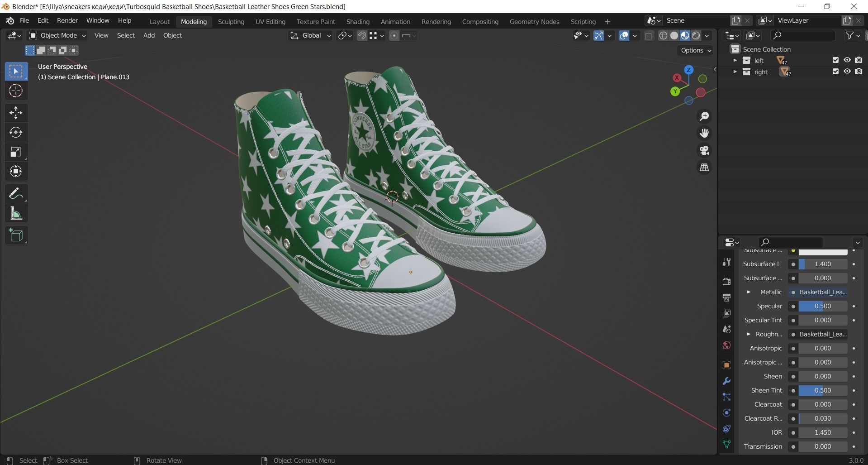Image resolution: width=868 pixels, height=465 pixels.
Task: Click the zoom viewport magnifier icon
Action: 704,116
